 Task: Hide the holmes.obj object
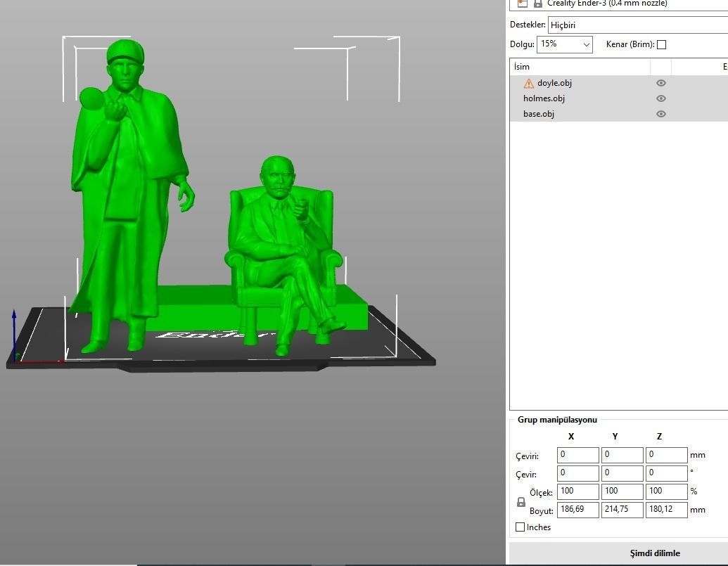click(661, 98)
